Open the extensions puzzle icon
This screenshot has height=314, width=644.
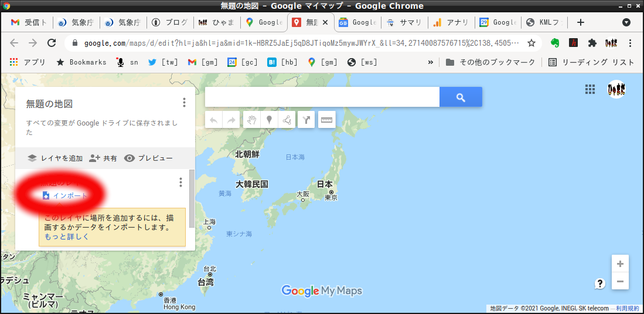(x=592, y=43)
